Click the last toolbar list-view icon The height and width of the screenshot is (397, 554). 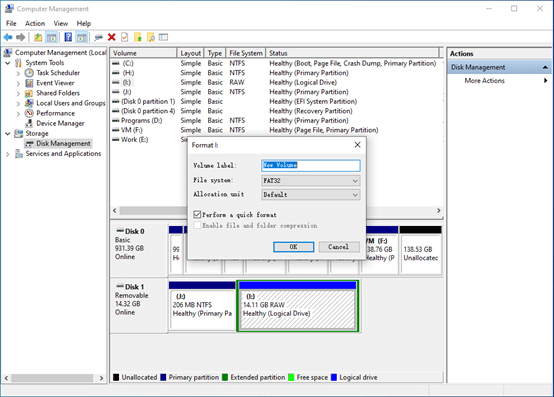click(x=164, y=37)
